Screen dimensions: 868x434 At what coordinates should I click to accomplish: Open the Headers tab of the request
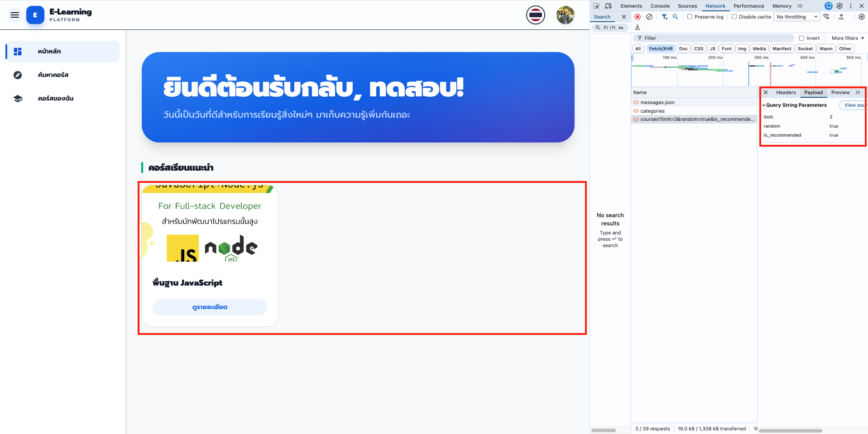point(786,92)
